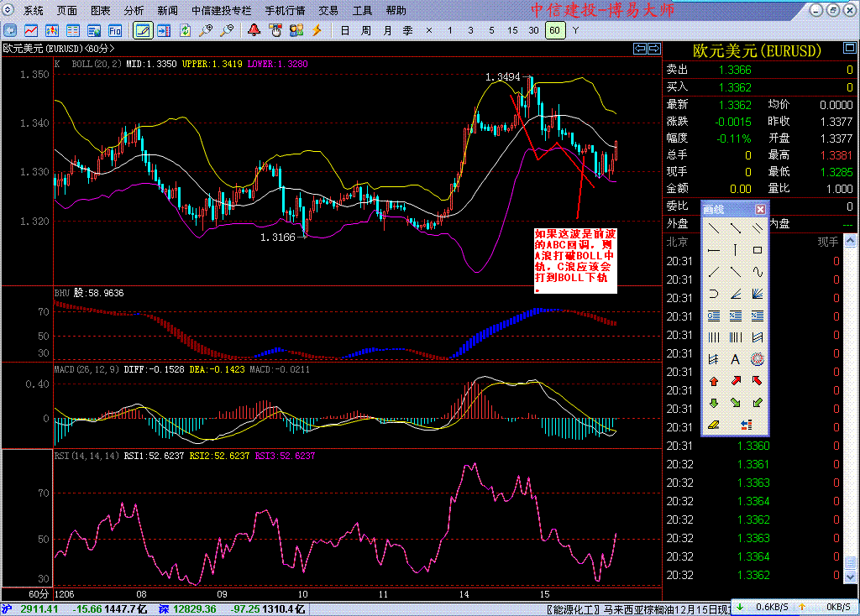Select the text annotation A tool
This screenshot has height=616, width=860.
coord(736,359)
